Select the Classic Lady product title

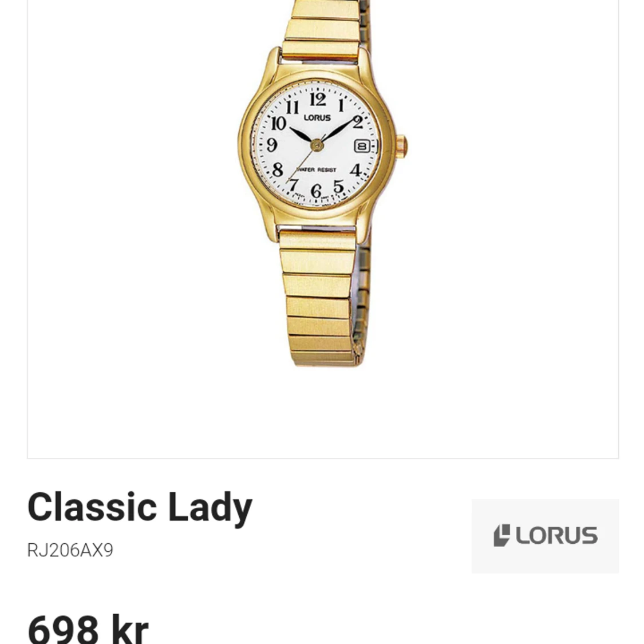[140, 507]
